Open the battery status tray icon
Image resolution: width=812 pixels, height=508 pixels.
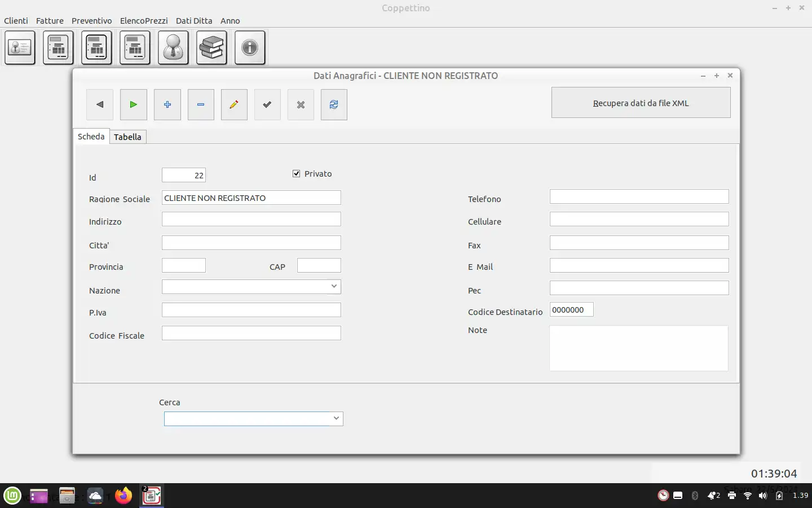click(x=779, y=496)
